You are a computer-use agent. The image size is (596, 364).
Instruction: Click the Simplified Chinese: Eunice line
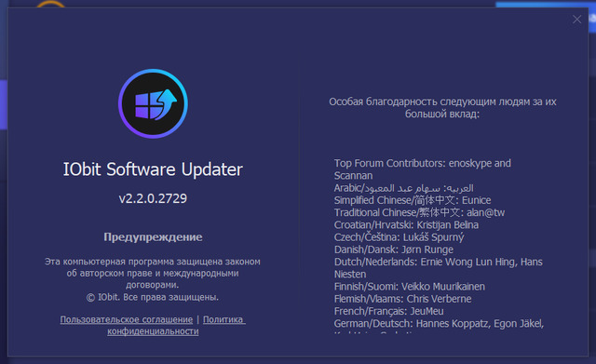click(413, 200)
